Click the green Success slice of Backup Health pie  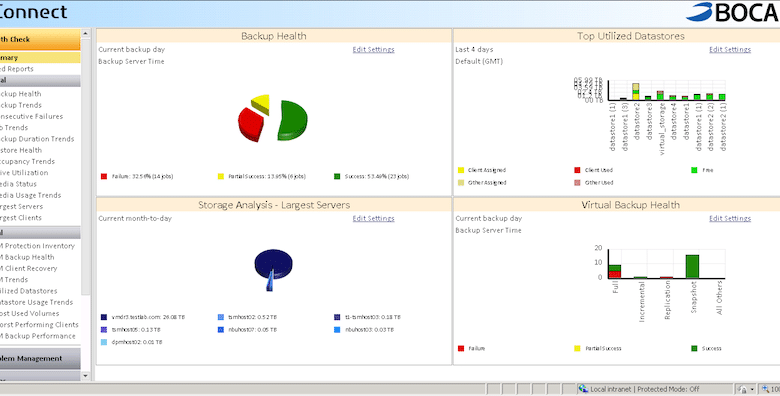(x=293, y=119)
